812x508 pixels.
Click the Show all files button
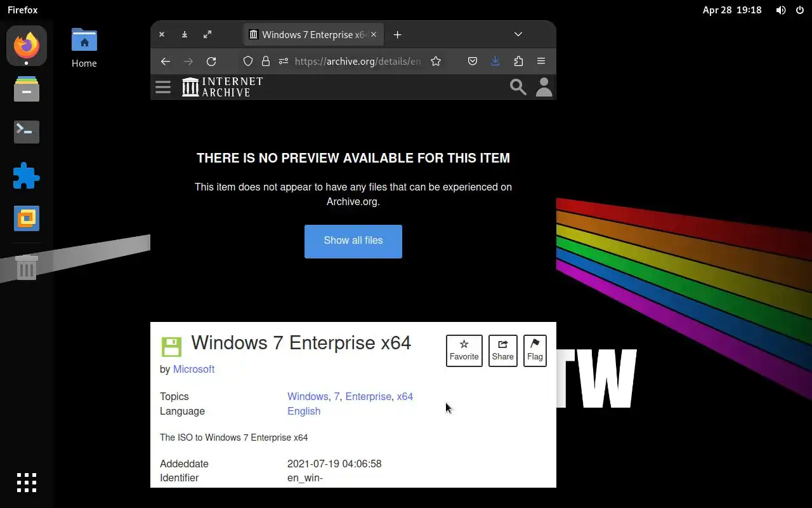353,241
